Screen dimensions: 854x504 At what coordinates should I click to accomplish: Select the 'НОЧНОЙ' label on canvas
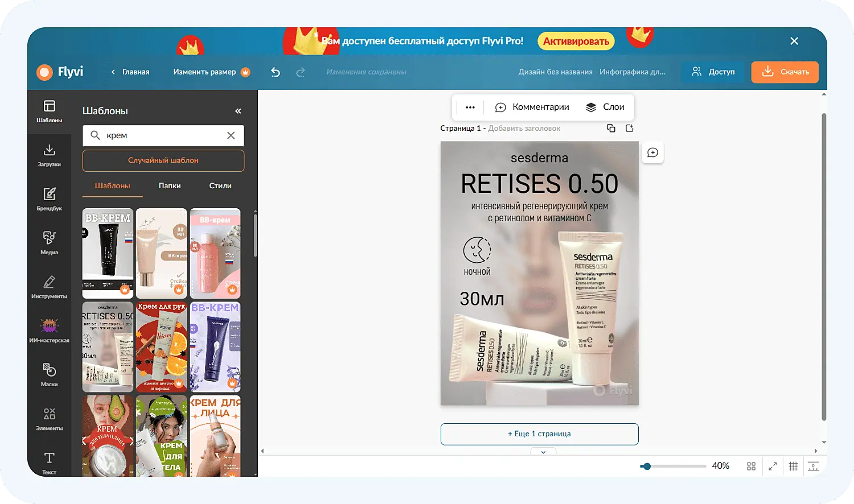(477, 272)
